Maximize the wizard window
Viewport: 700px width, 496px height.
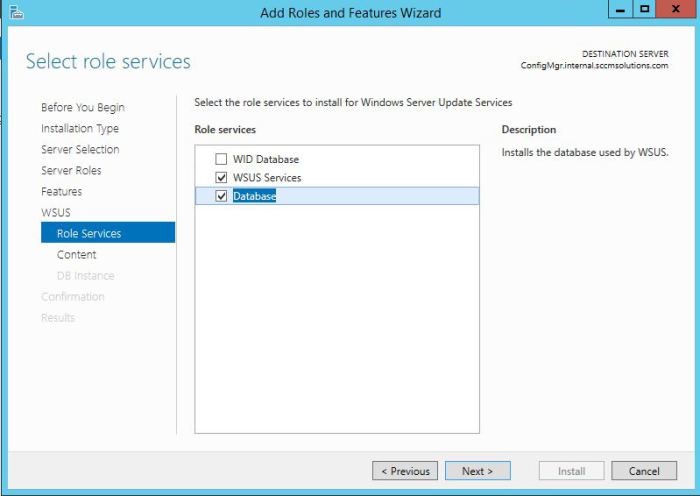(644, 9)
